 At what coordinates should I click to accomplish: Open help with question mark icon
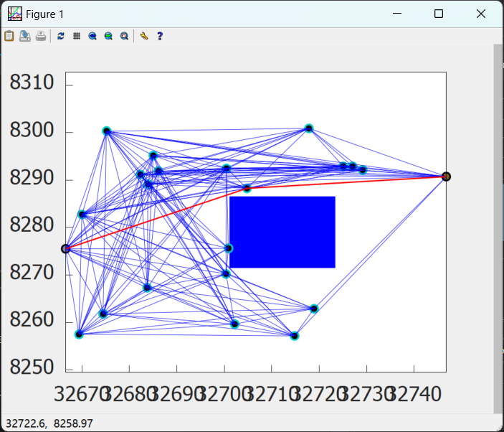pos(160,36)
